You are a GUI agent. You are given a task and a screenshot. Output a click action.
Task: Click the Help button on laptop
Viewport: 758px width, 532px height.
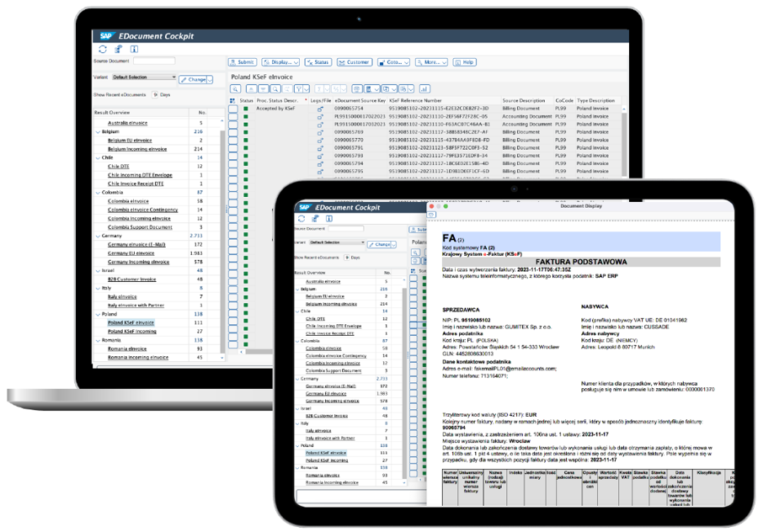(x=465, y=62)
